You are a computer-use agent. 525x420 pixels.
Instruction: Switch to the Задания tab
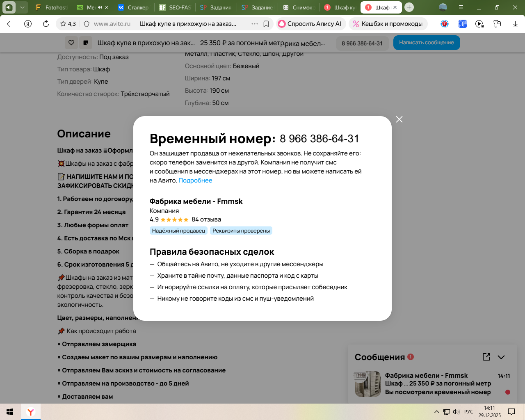pos(216,7)
